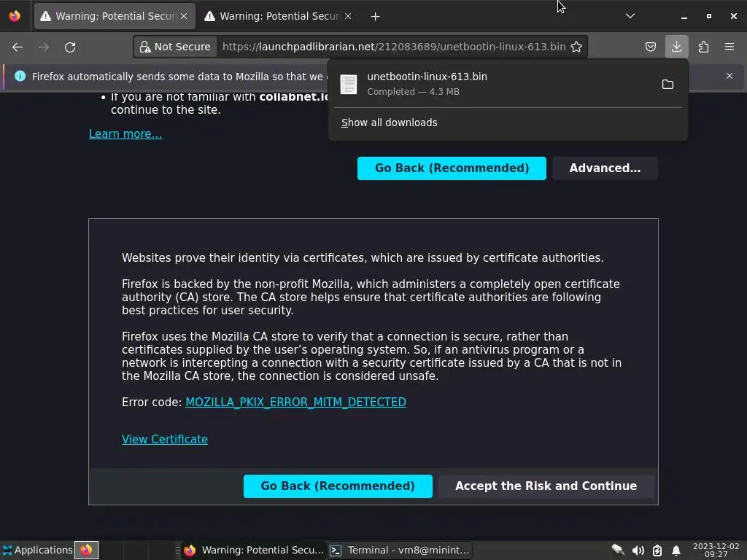Click the forward navigation arrow
The image size is (747, 560).
(44, 47)
